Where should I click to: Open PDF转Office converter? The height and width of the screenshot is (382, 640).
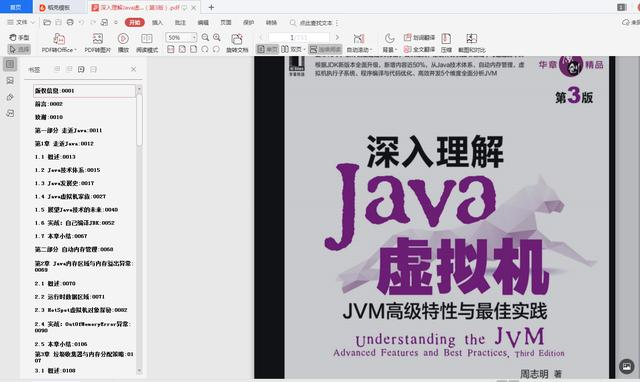59,43
